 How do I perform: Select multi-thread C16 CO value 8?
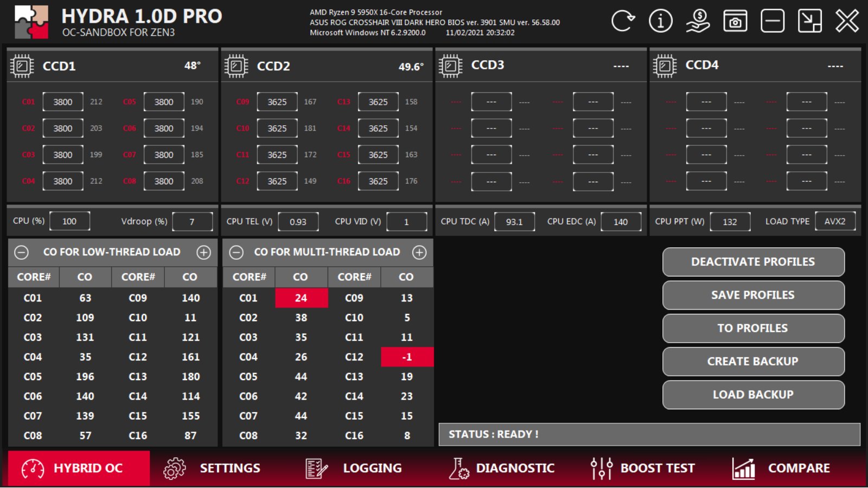pyautogui.click(x=407, y=435)
